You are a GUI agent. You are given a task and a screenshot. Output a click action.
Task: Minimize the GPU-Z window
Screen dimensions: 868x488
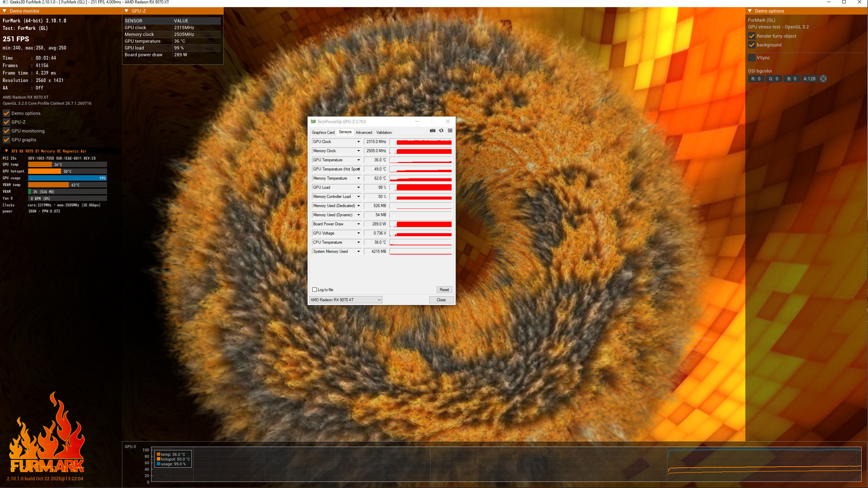(x=417, y=121)
